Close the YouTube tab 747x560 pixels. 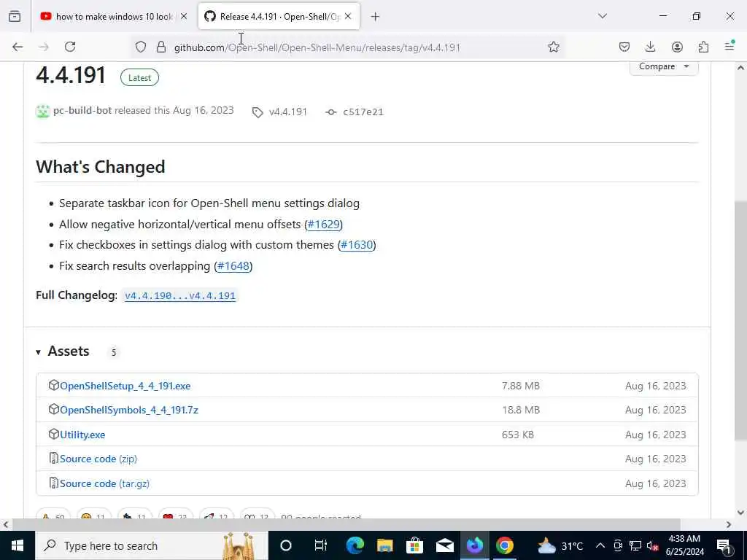tap(184, 17)
